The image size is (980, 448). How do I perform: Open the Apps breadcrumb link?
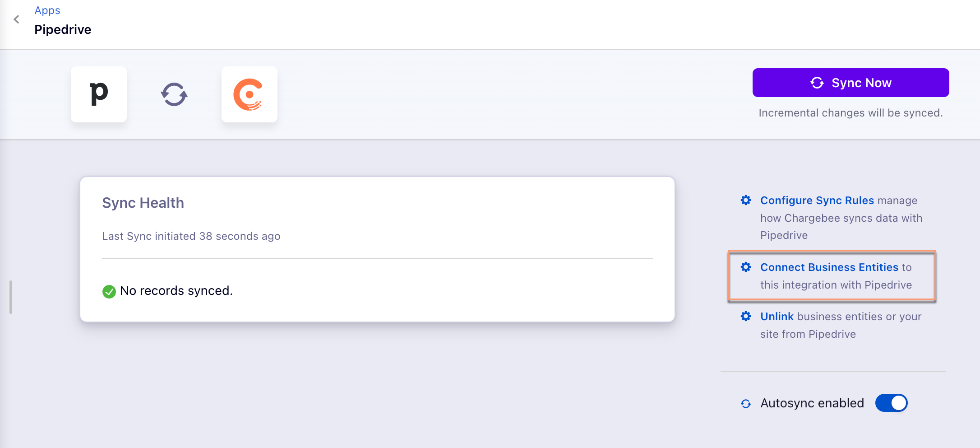click(47, 10)
